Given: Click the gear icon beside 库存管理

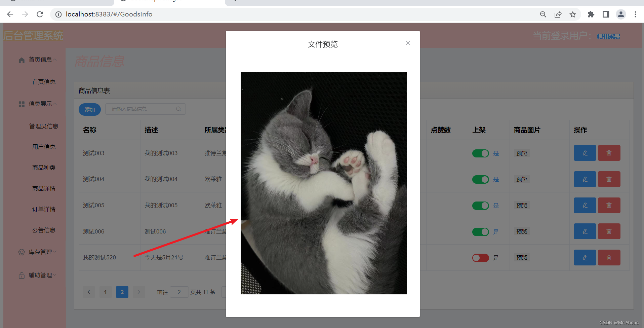Looking at the screenshot, I should pyautogui.click(x=21, y=252).
